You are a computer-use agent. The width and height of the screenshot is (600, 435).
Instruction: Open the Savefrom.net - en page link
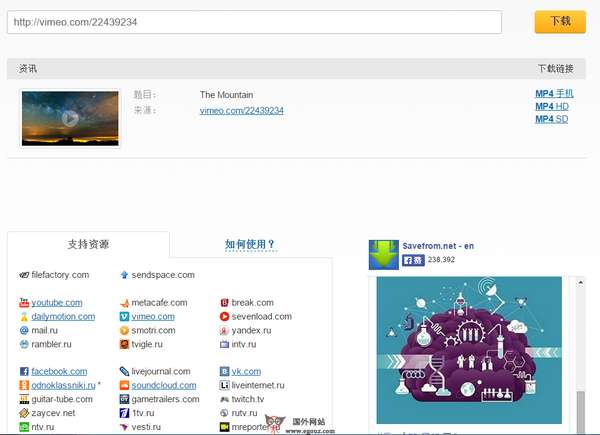click(x=438, y=246)
